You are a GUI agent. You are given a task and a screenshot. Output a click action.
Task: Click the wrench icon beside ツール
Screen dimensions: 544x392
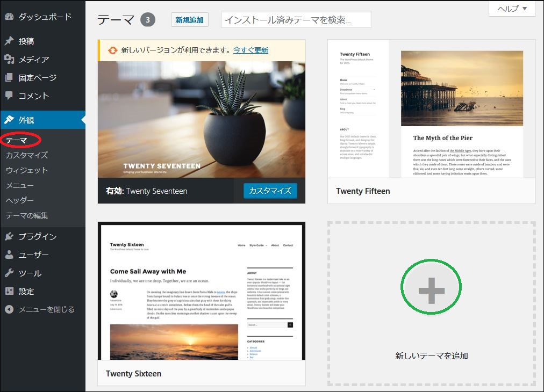click(9, 273)
